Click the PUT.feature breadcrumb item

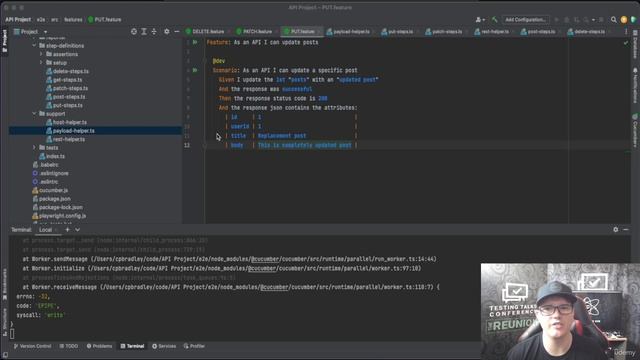click(105, 20)
